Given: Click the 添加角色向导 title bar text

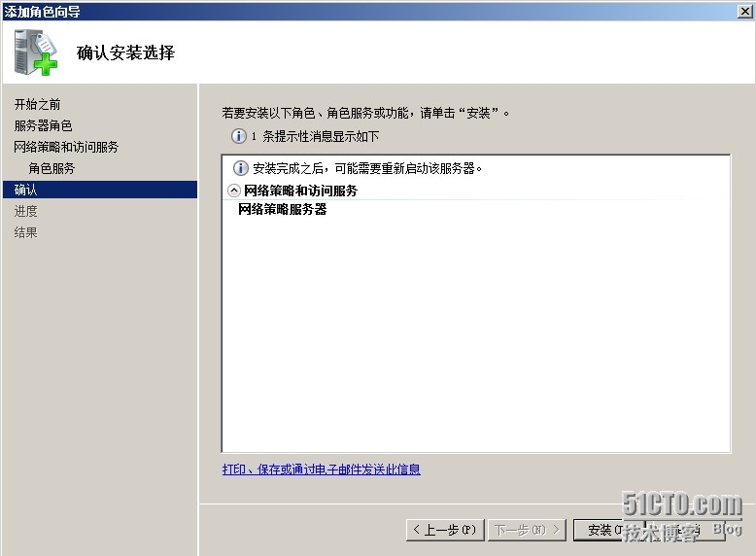Looking at the screenshot, I should point(42,11).
